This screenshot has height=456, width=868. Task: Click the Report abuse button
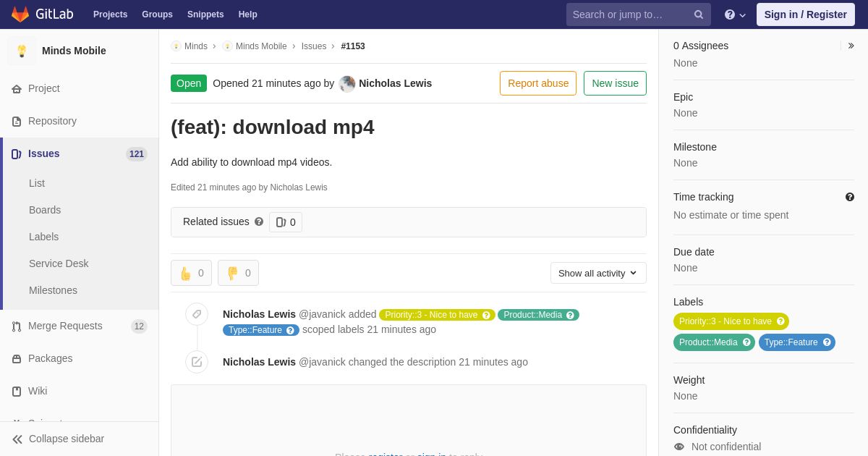pyautogui.click(x=538, y=83)
